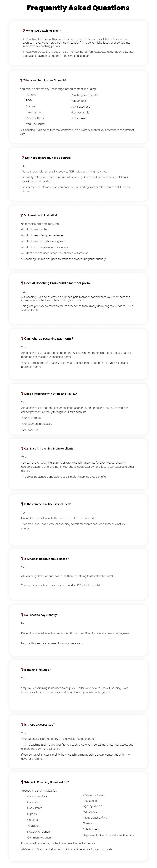This screenshot has height=868, width=157.
Task: Click the question icon next to "Do I need to pay monthly?"
Action: [x=22, y=615]
